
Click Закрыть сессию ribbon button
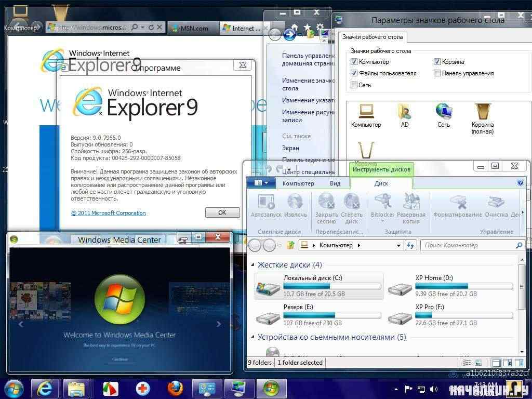click(326, 209)
